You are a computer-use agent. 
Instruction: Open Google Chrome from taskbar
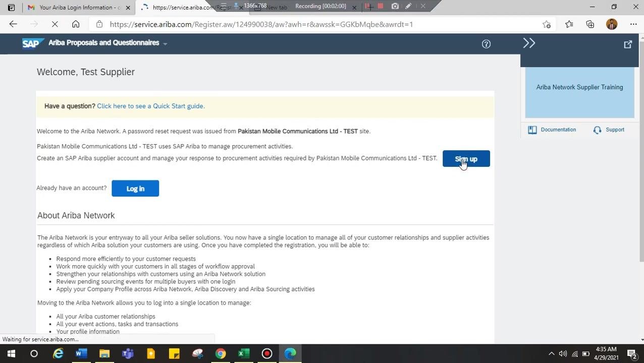[x=221, y=353]
